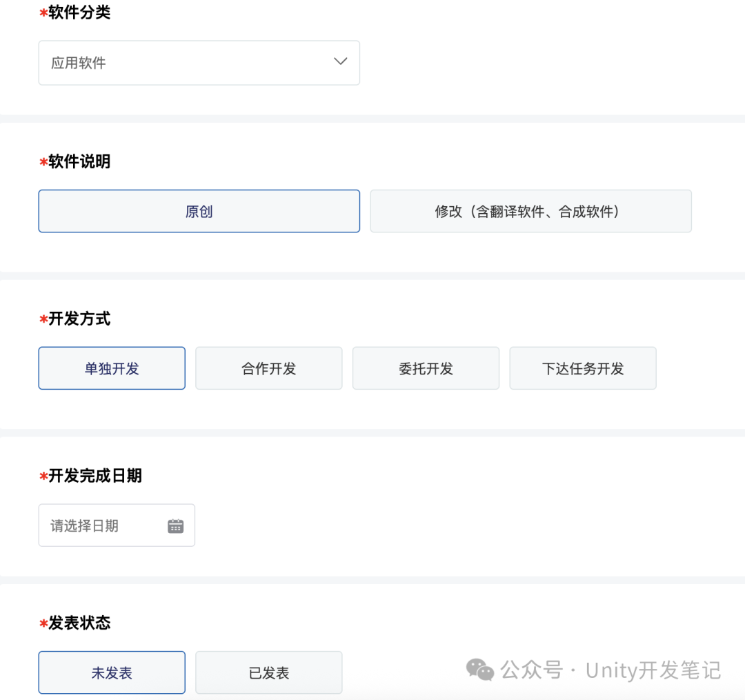Choose 已发表 publication status
This screenshot has height=700, width=745.
[269, 672]
